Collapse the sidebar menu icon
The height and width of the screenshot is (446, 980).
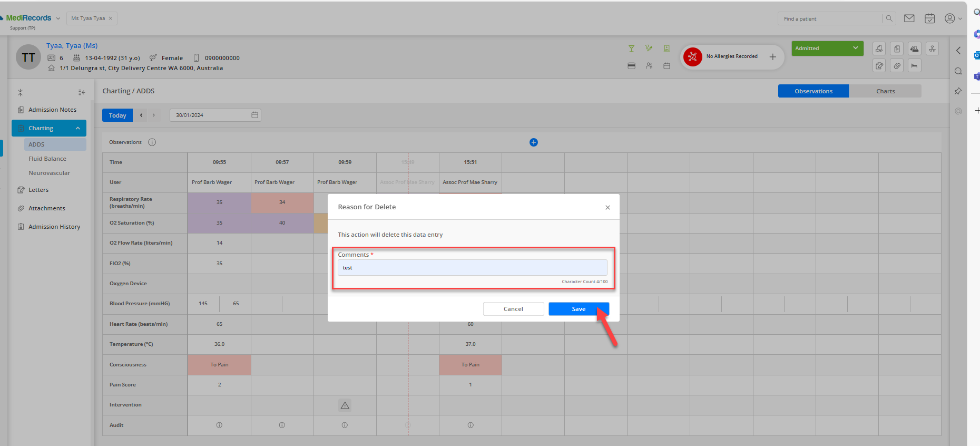82,92
